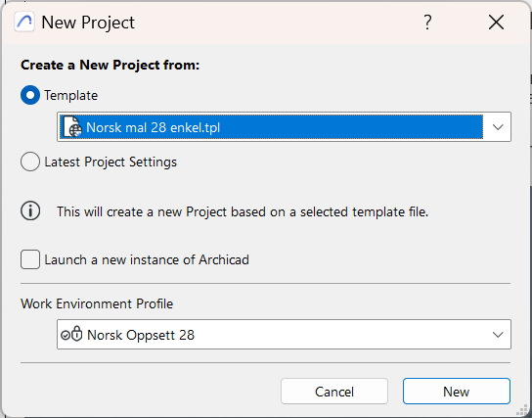
Task: Open help via the question mark icon
Action: click(x=427, y=23)
